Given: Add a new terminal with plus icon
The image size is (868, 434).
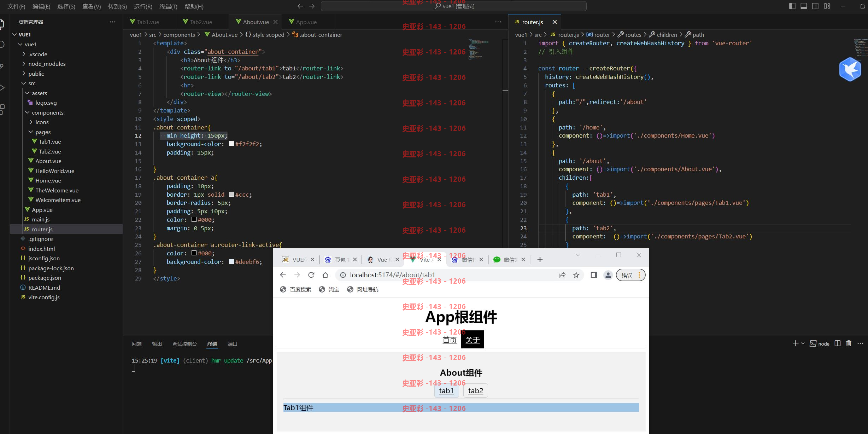Looking at the screenshot, I should (795, 343).
